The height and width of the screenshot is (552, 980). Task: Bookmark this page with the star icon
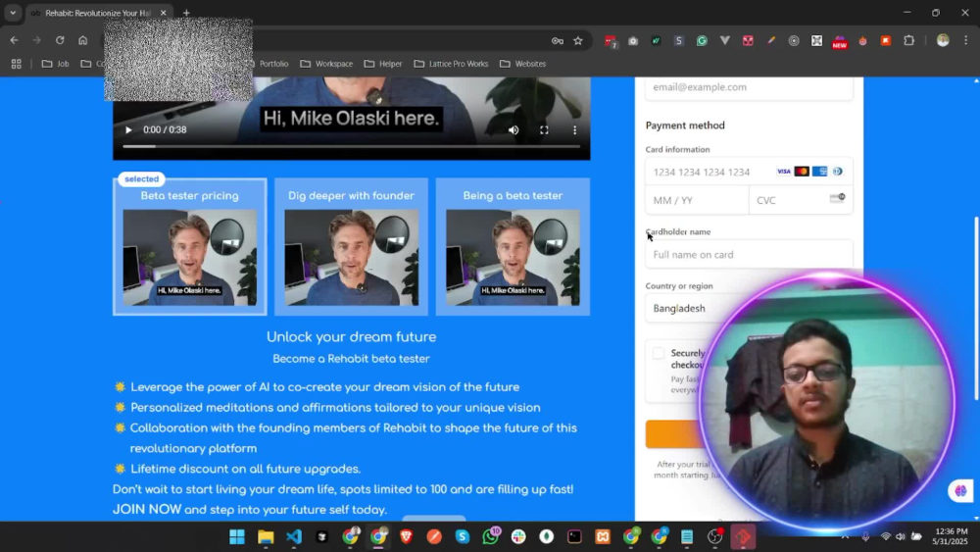click(578, 40)
